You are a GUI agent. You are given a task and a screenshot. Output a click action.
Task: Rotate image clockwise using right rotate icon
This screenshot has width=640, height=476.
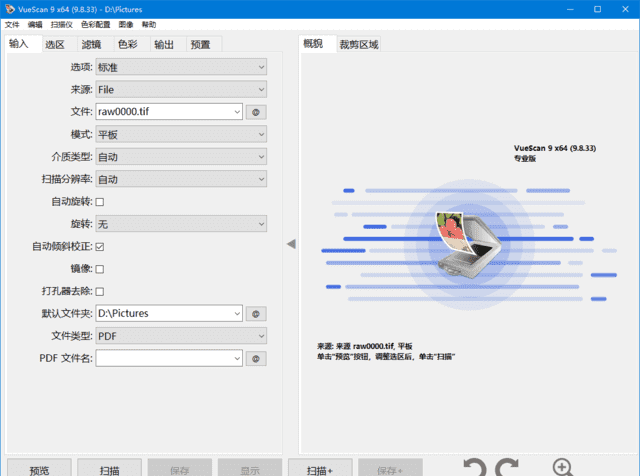click(507, 468)
